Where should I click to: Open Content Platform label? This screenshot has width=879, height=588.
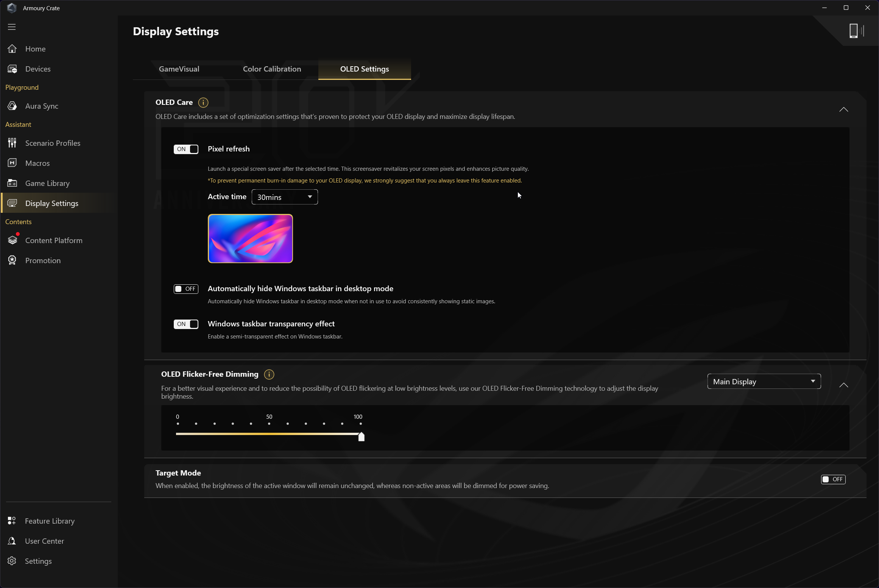point(54,240)
